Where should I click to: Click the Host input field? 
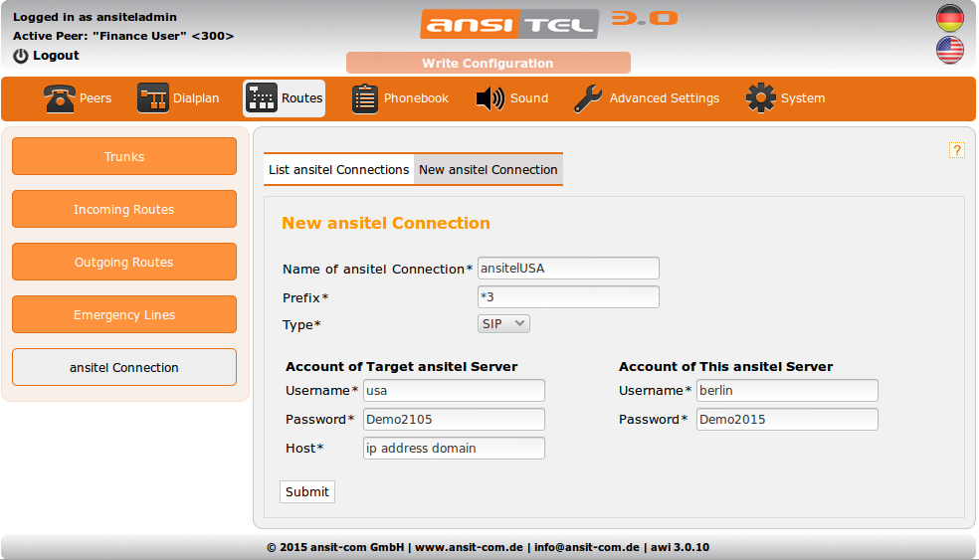(454, 448)
